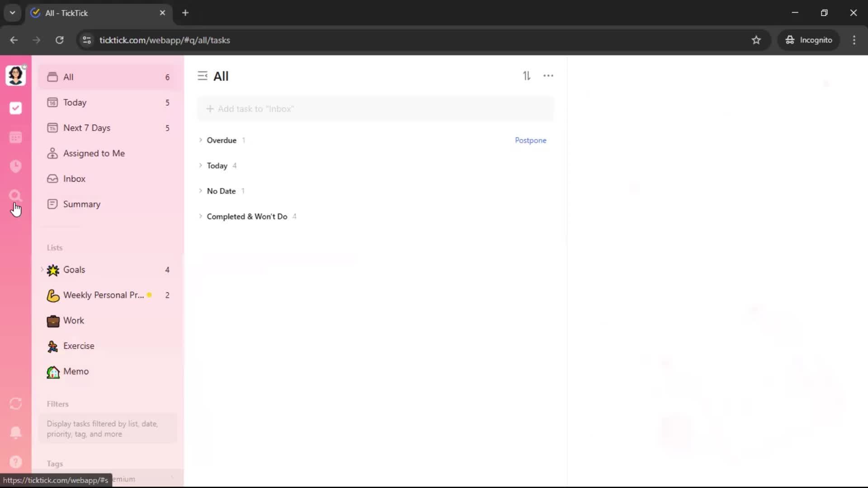Click the Search magnifier icon in left rail
This screenshot has height=488, width=868.
pos(15,195)
